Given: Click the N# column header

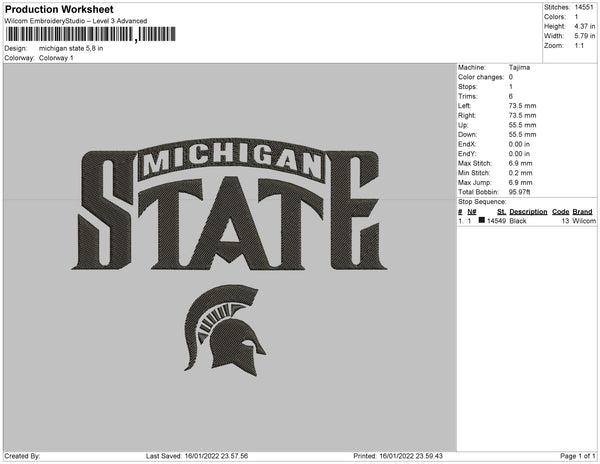Looking at the screenshot, I should (x=472, y=212).
